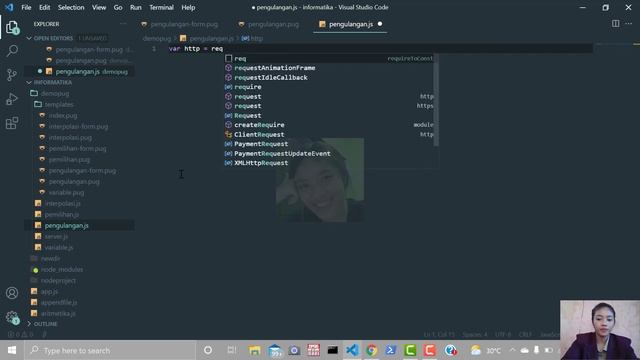Screen dimensions: 640x360
Task: Switch to Google Chrome in the taskbar
Action: click(x=371, y=350)
